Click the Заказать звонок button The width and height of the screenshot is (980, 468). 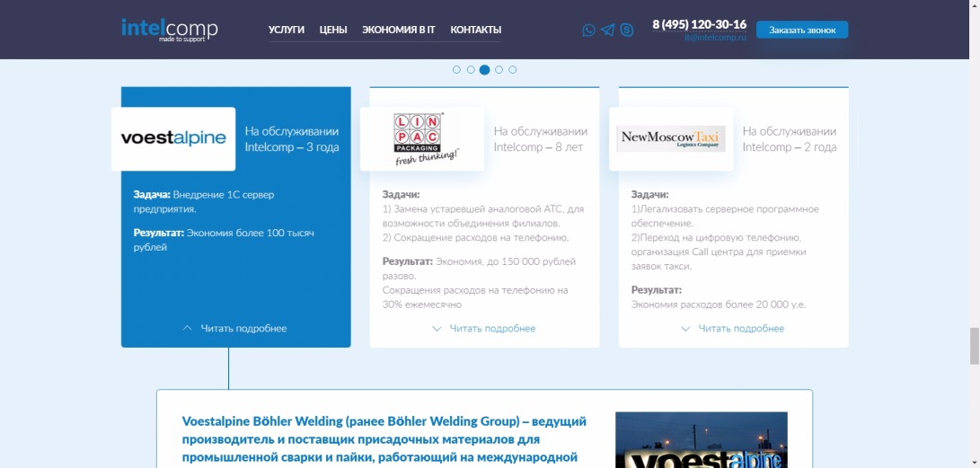pos(802,30)
